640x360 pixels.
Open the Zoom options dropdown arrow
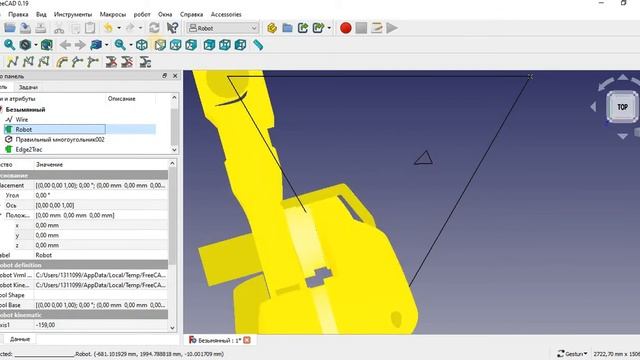131,45
